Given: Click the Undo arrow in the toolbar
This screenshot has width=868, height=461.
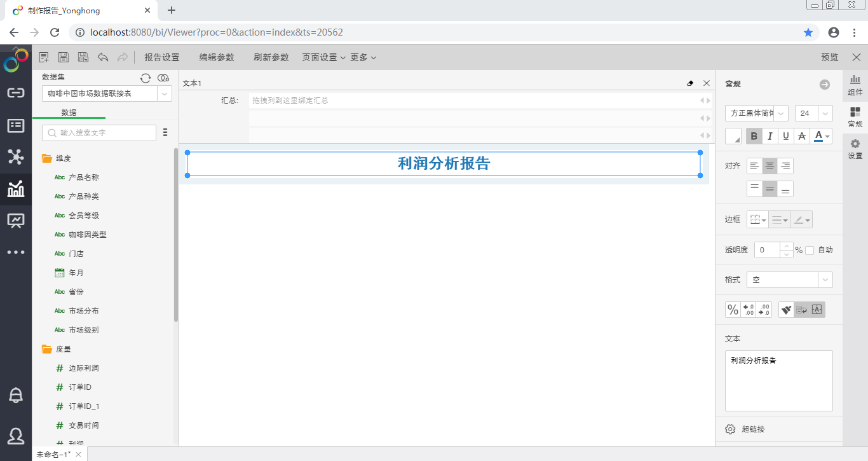Looking at the screenshot, I should (x=103, y=57).
